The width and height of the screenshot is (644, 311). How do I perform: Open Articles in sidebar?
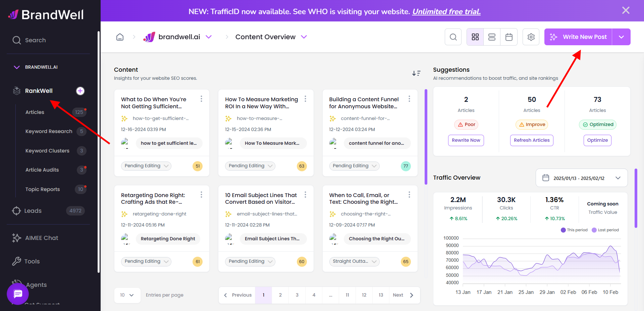click(35, 112)
